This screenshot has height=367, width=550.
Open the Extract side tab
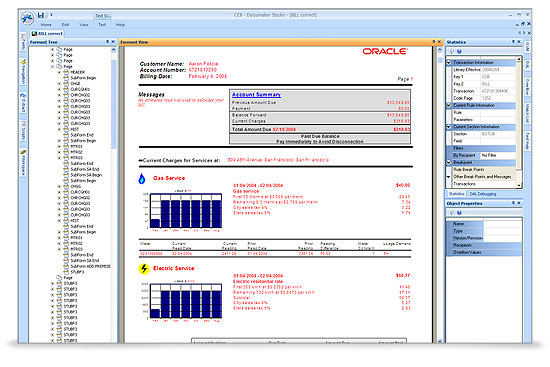23,103
